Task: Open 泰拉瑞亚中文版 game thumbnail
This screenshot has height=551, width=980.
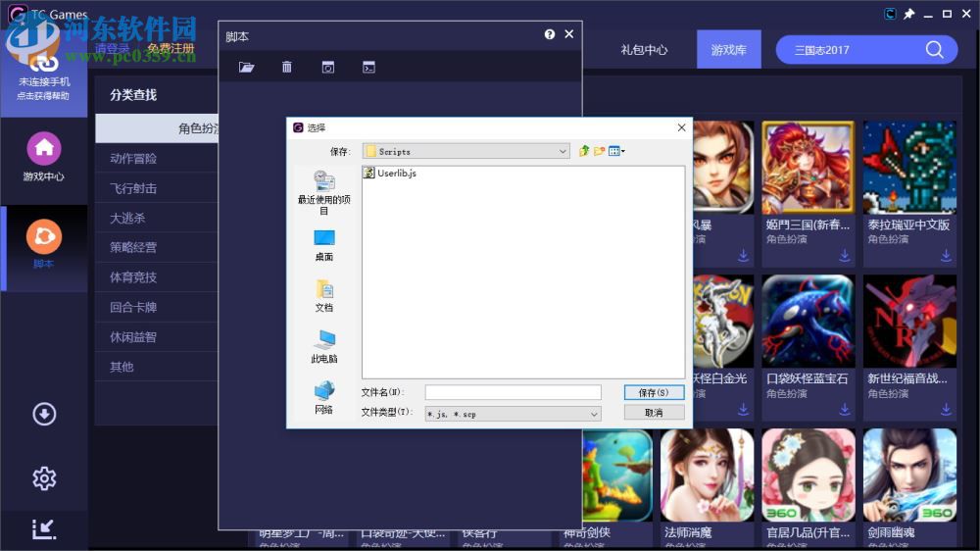Action: 910,168
